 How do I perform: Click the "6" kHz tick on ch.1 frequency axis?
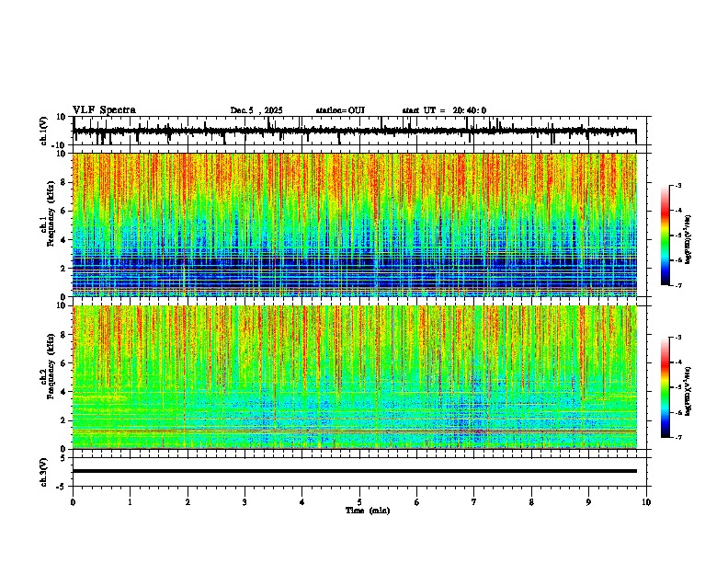point(64,211)
